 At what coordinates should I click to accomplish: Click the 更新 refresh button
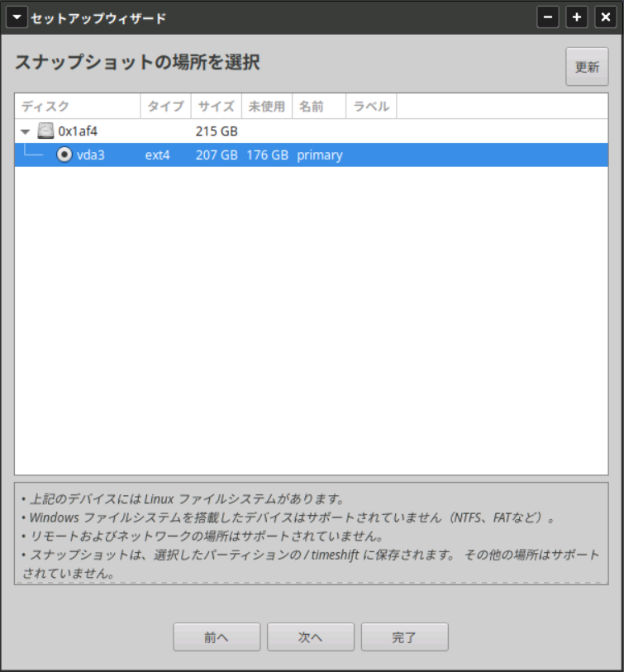pyautogui.click(x=587, y=67)
